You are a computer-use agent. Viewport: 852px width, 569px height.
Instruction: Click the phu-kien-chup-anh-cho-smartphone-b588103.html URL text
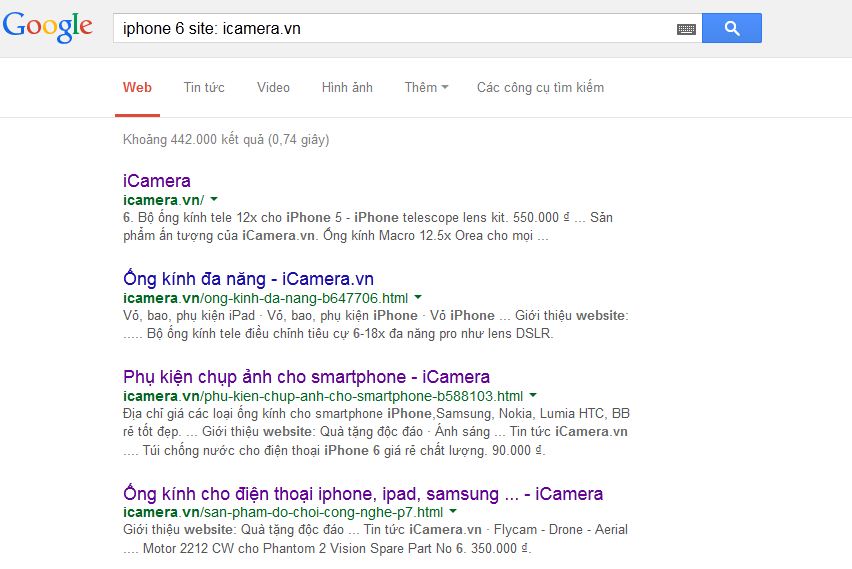[323, 396]
